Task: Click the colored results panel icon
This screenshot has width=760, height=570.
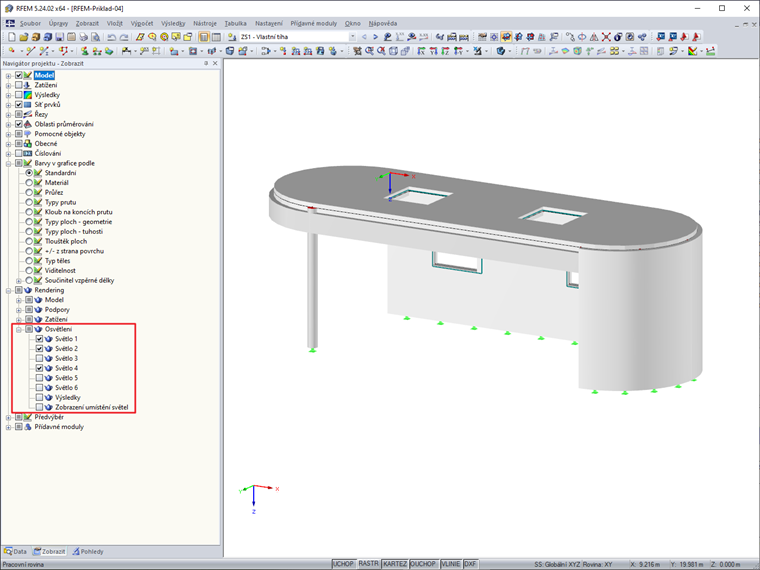Action: point(693,51)
